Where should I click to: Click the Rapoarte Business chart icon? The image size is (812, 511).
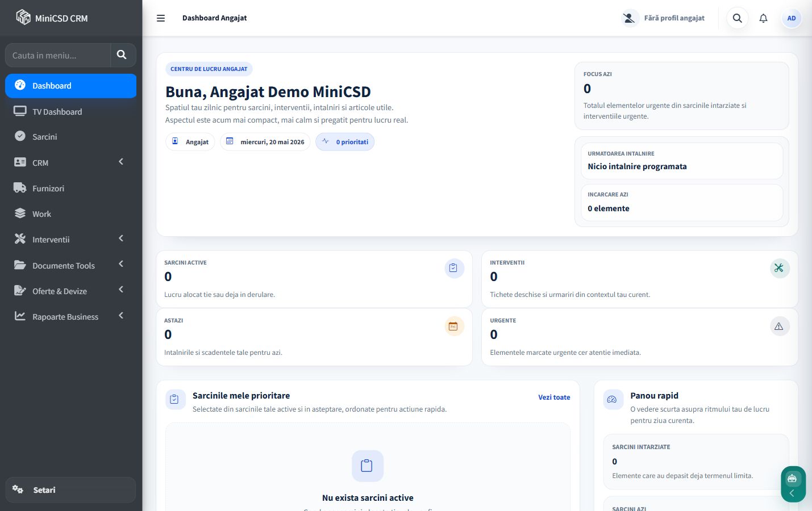pyautogui.click(x=20, y=316)
